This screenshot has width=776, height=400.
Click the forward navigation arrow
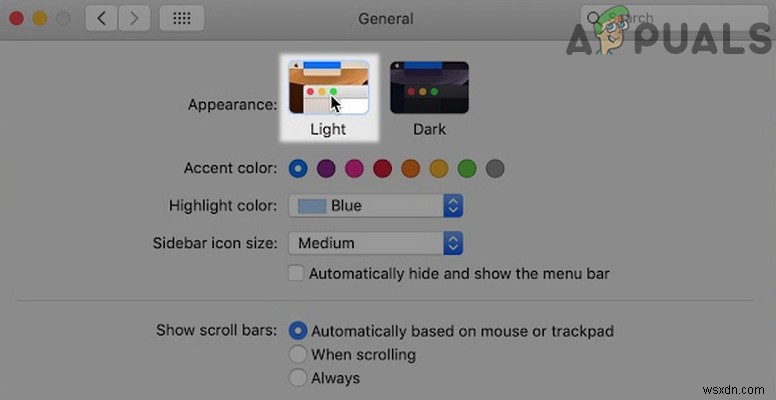[x=135, y=18]
